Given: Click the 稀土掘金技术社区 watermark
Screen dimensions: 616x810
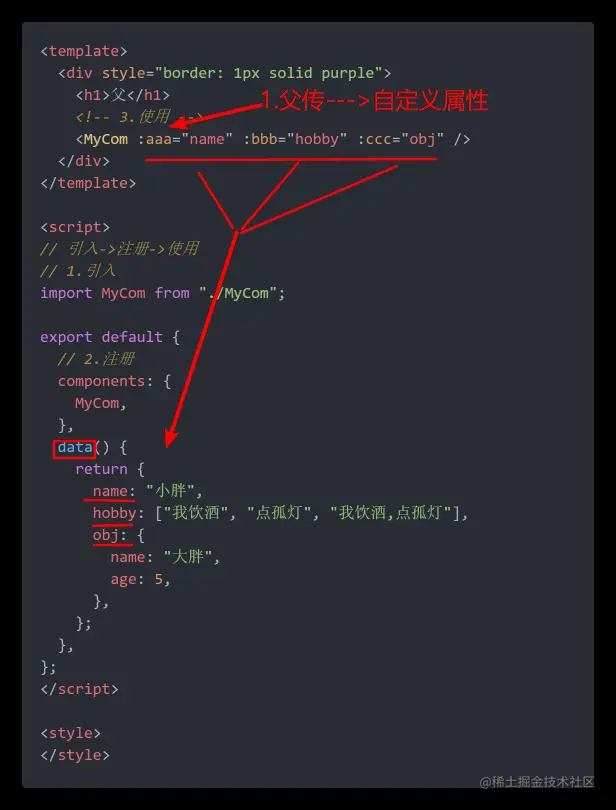Looking at the screenshot, I should click(x=536, y=782).
